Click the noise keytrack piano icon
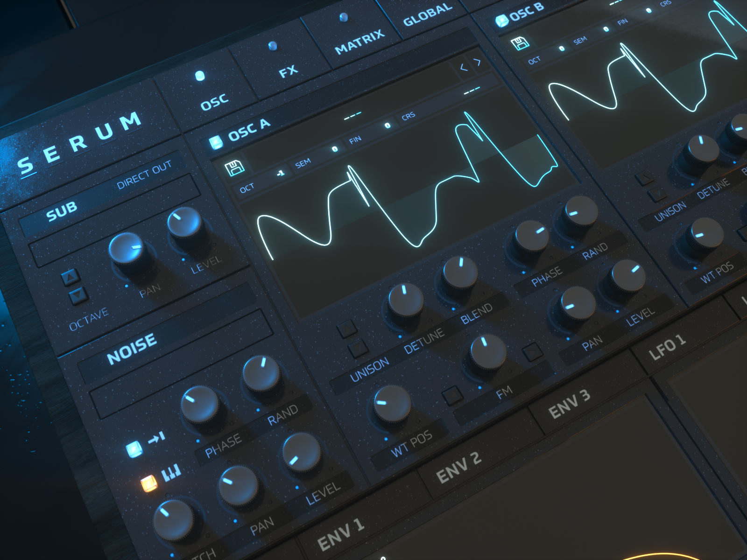Screen dimensions: 747x560 point(171,473)
